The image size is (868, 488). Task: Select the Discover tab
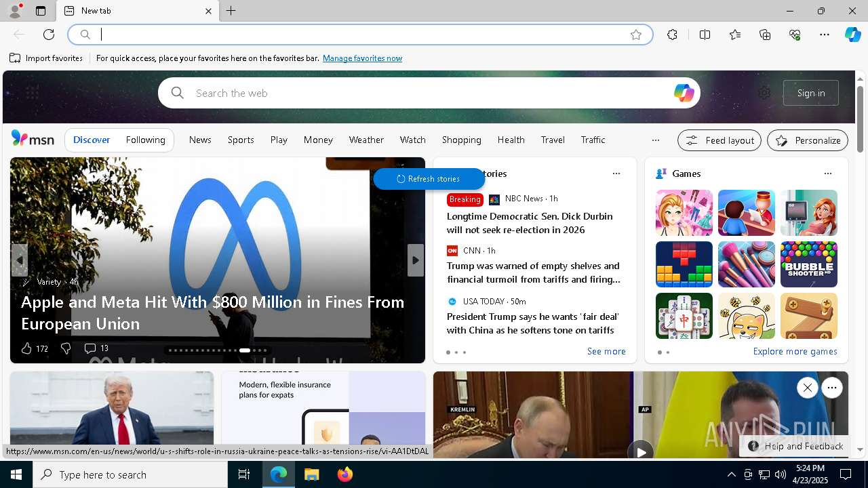92,140
